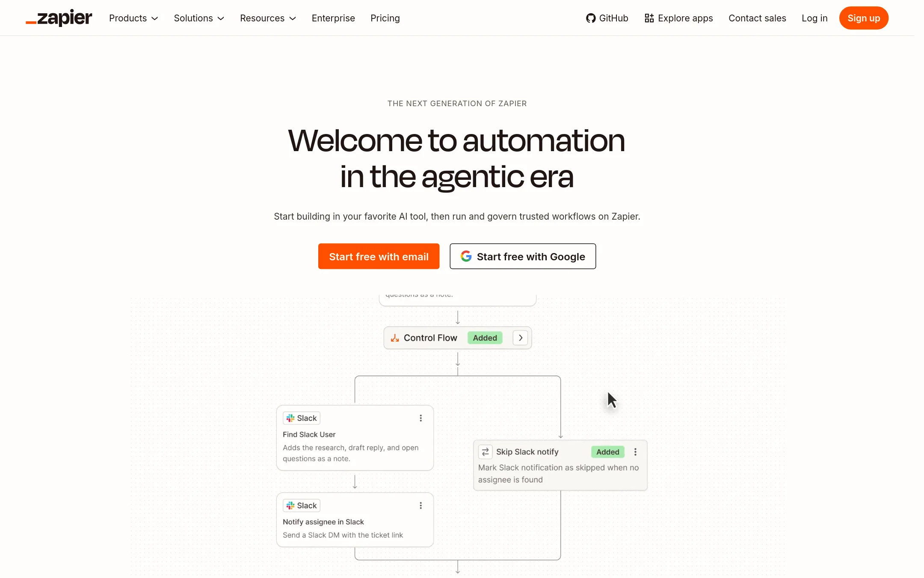Expand the Control Flow step chevron
Screen dimensions: 924x578
[x=520, y=338]
